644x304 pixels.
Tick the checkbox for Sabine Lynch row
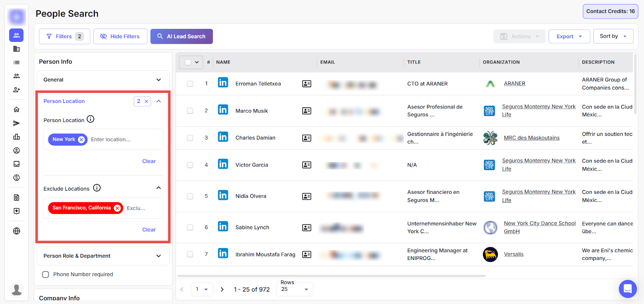(190, 228)
